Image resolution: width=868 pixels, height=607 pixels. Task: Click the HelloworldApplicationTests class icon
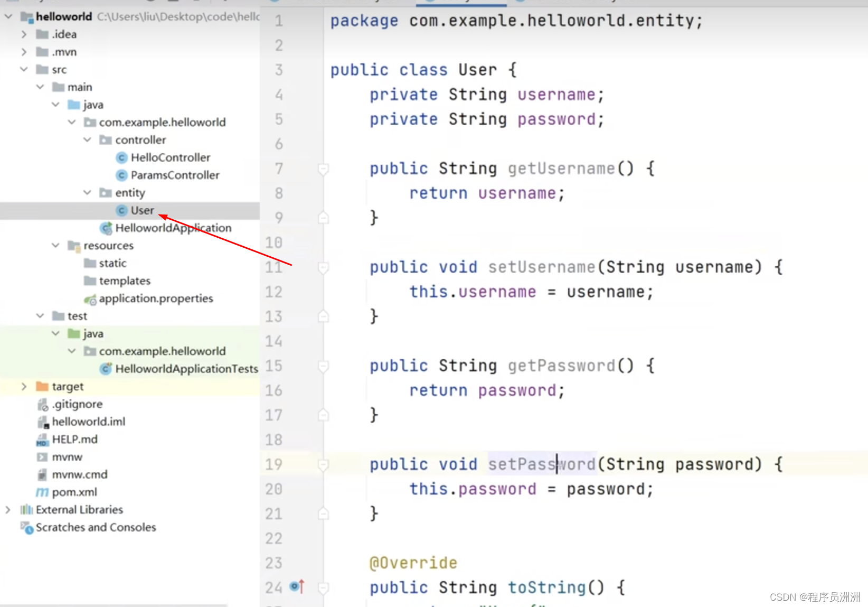point(106,369)
